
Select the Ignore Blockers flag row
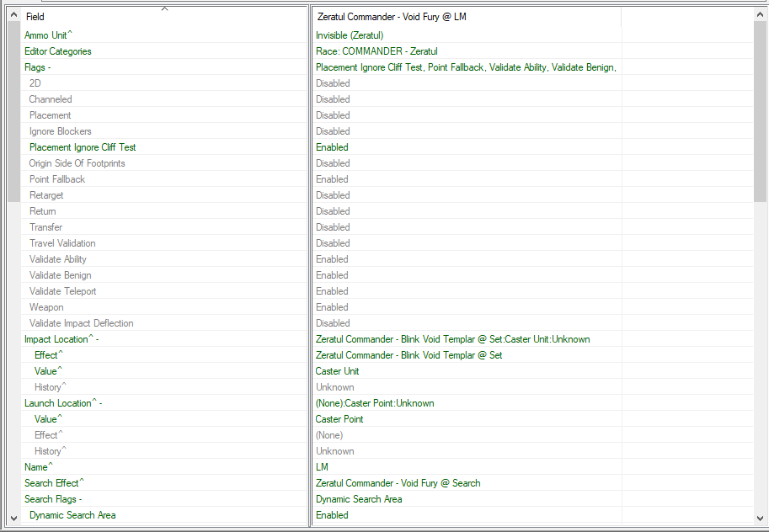click(163, 131)
